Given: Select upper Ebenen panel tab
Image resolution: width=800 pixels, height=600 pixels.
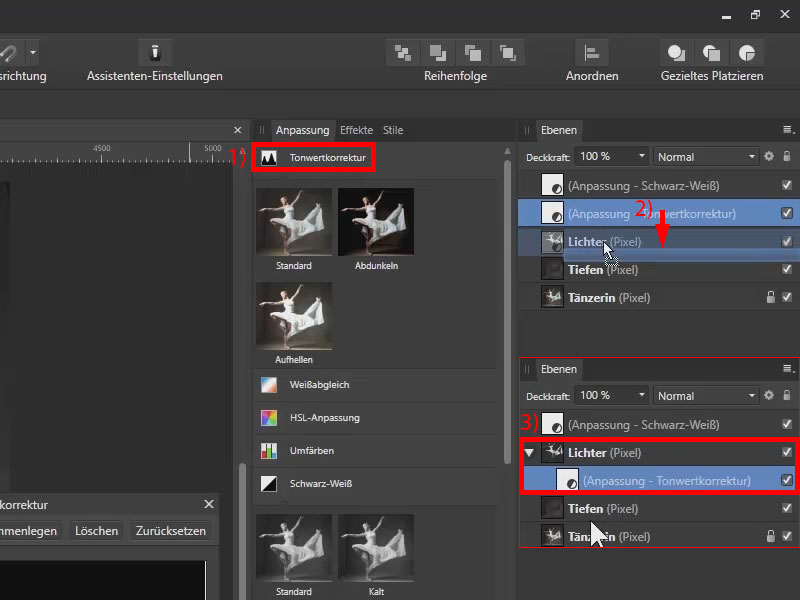Looking at the screenshot, I should coord(559,130).
